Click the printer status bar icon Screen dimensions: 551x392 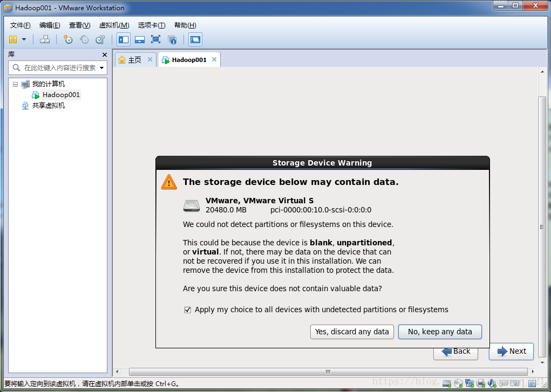481,383
